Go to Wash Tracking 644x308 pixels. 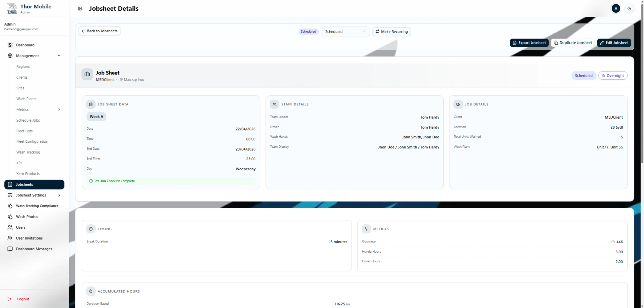(28, 152)
